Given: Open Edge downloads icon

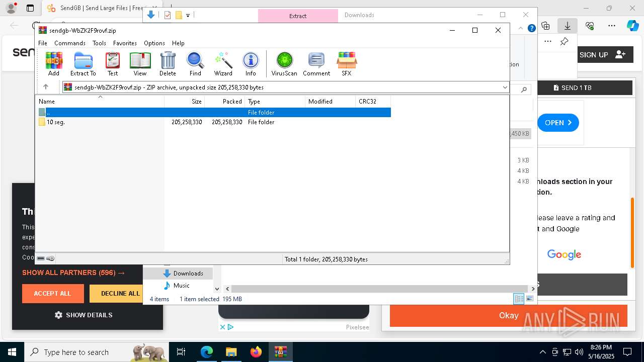Looking at the screenshot, I should (x=567, y=25).
